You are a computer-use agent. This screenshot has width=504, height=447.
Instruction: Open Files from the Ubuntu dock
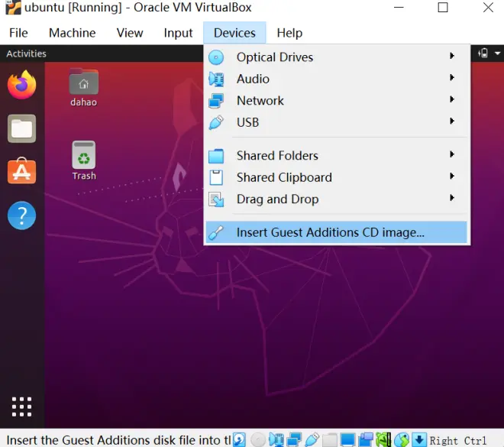(22, 128)
